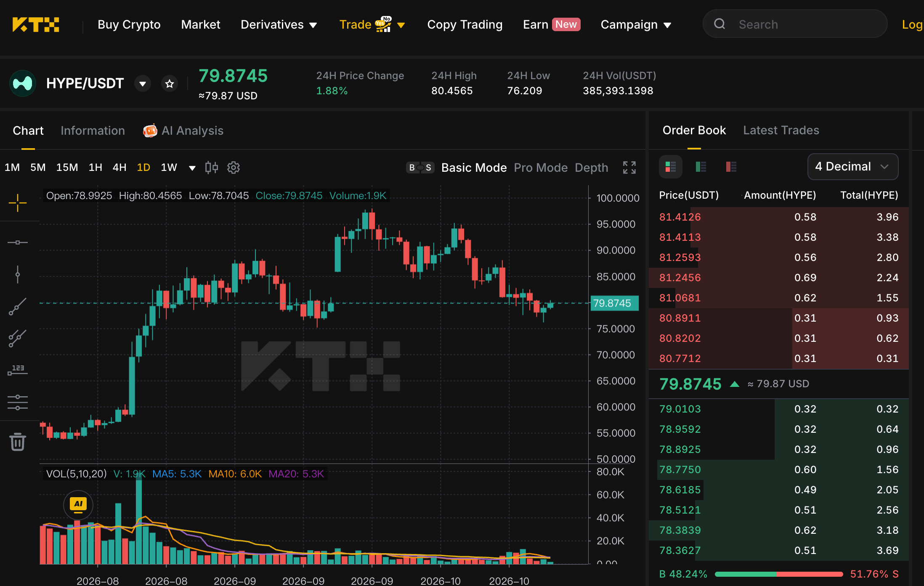The height and width of the screenshot is (586, 924).
Task: Click the KTX logo icon
Action: [36, 24]
